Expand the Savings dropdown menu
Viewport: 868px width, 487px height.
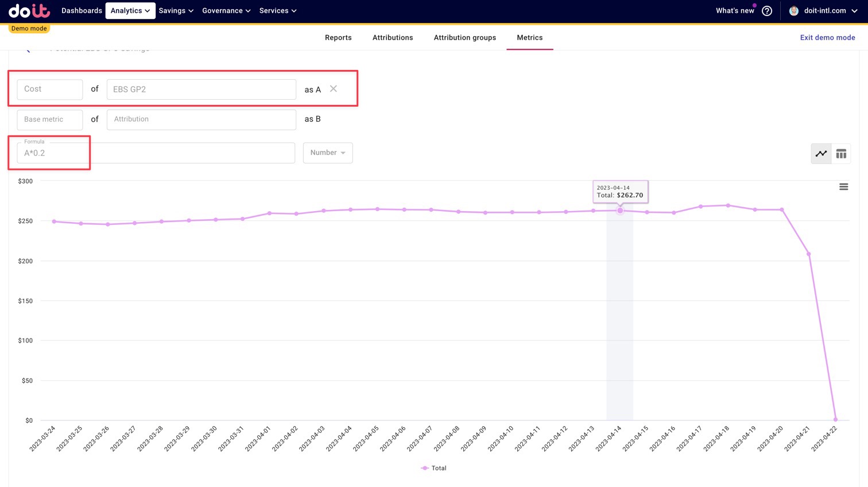click(x=176, y=11)
